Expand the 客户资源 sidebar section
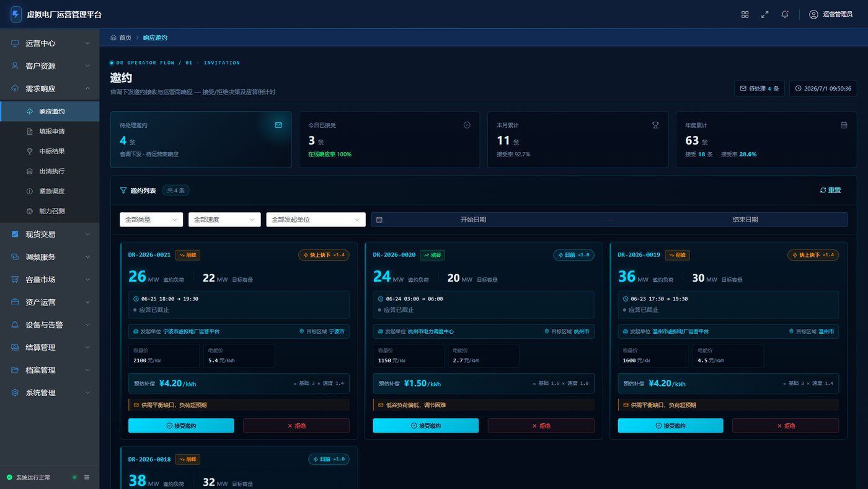This screenshot has height=489, width=868. (50, 66)
